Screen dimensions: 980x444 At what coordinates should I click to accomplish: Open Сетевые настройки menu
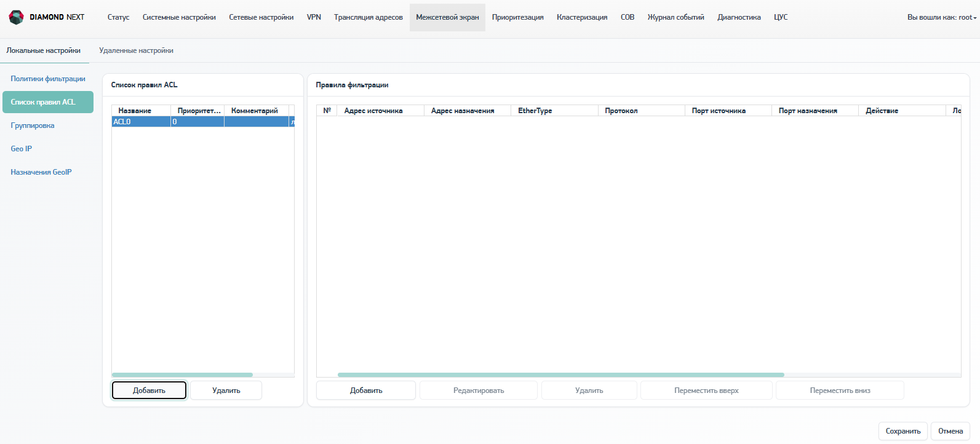click(261, 17)
